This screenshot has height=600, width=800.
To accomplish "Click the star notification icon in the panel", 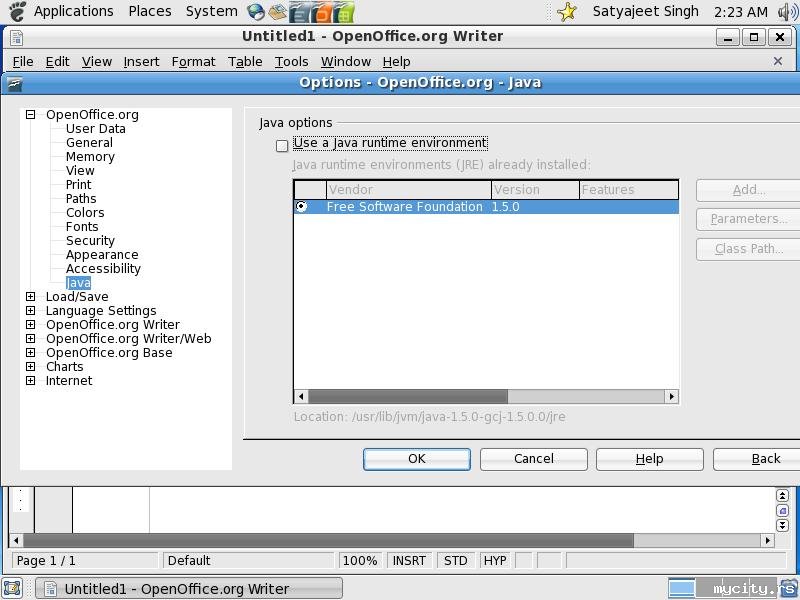I will click(x=567, y=12).
